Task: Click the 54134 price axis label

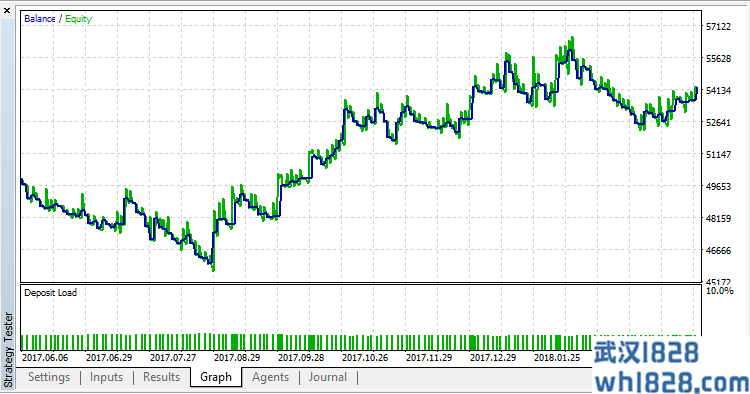Action: coord(718,90)
